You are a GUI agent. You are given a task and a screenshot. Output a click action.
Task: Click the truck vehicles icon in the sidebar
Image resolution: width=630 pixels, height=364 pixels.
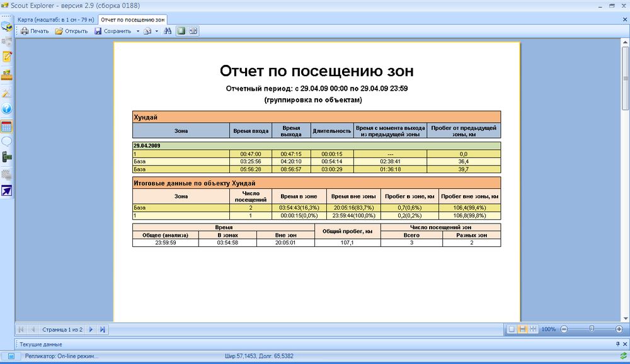coord(7,26)
